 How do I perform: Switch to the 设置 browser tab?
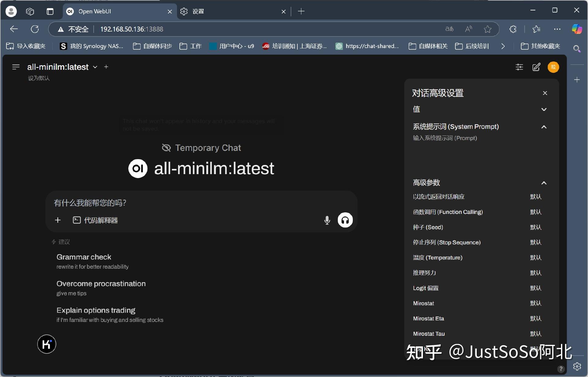pyautogui.click(x=198, y=11)
